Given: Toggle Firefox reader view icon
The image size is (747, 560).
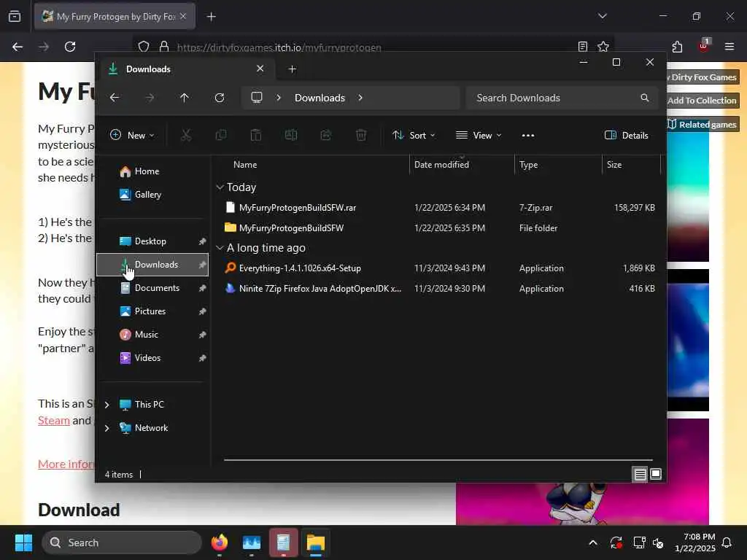Looking at the screenshot, I should coord(582,47).
